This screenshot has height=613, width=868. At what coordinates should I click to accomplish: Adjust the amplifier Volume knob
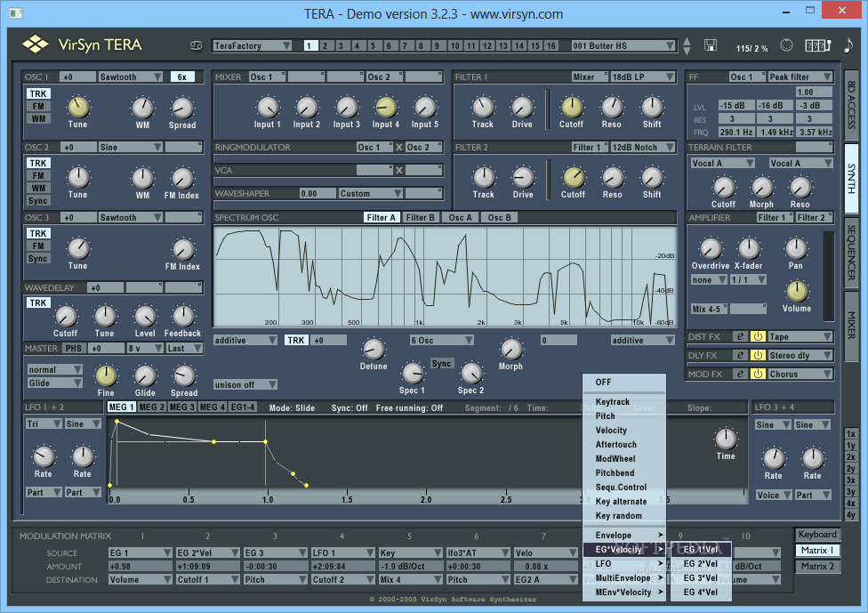[x=797, y=291]
